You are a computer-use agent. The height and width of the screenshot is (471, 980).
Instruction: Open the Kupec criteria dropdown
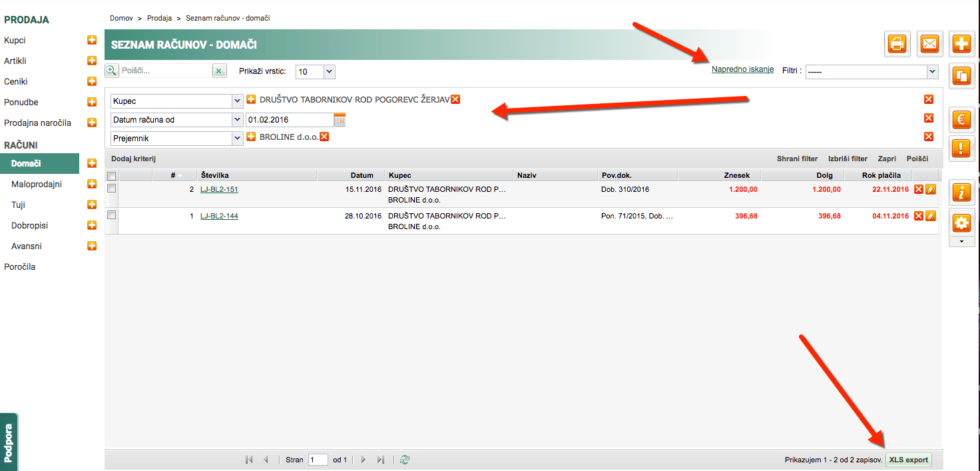click(177, 101)
